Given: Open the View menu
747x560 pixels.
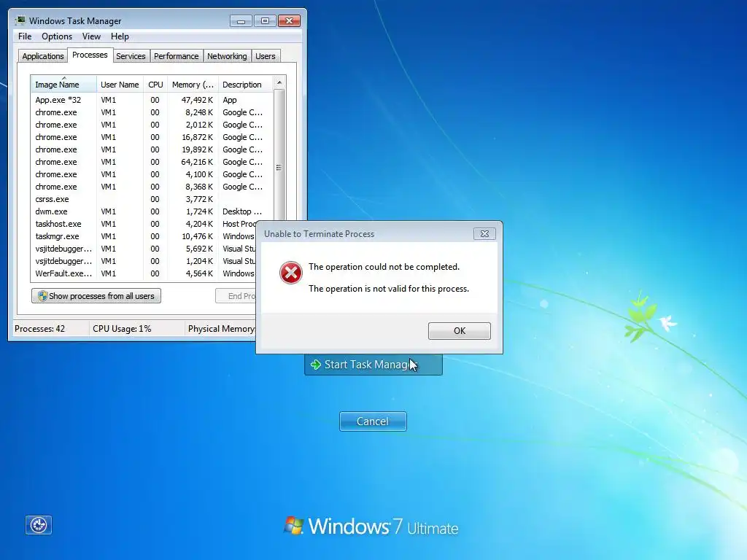Looking at the screenshot, I should coord(91,36).
